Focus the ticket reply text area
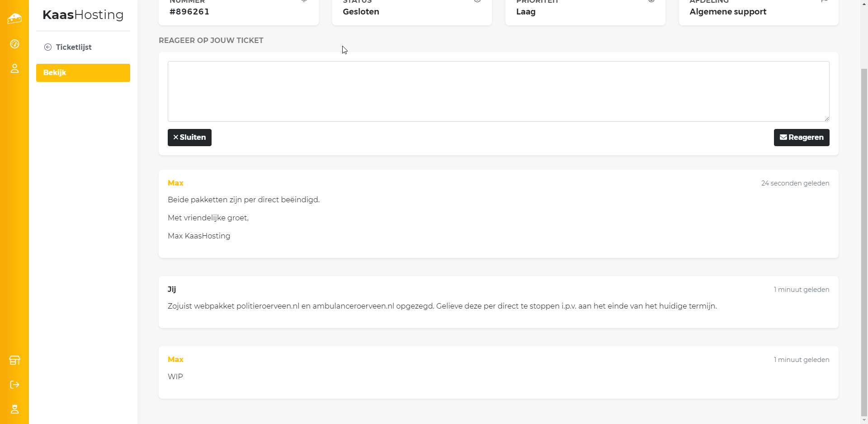 tap(498, 91)
